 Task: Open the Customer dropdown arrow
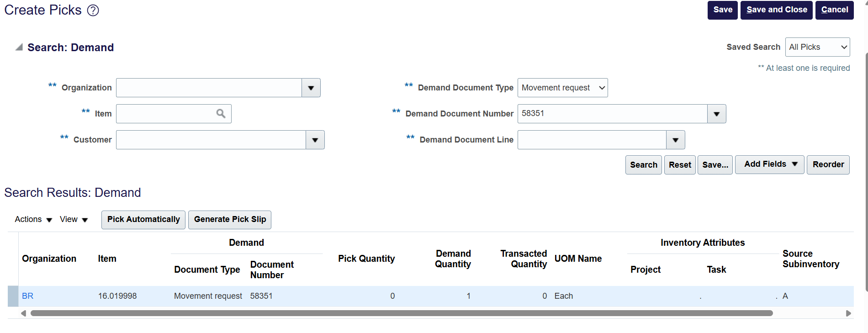coord(315,140)
